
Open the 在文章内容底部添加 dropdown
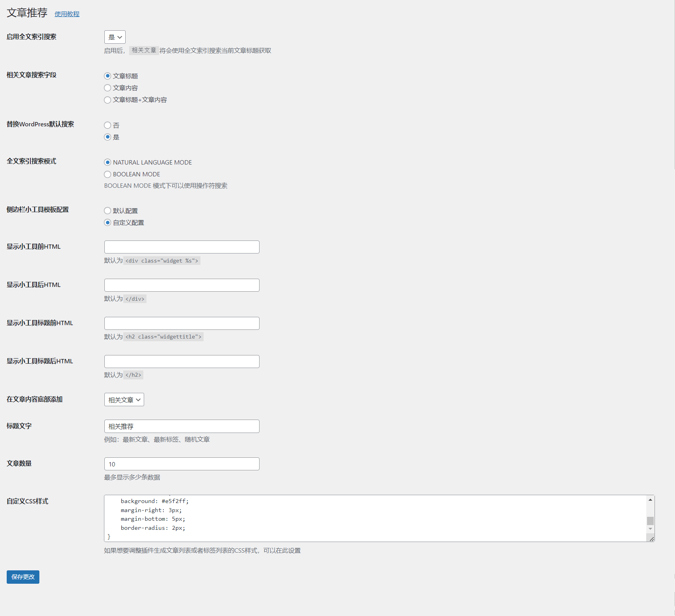[x=124, y=400]
